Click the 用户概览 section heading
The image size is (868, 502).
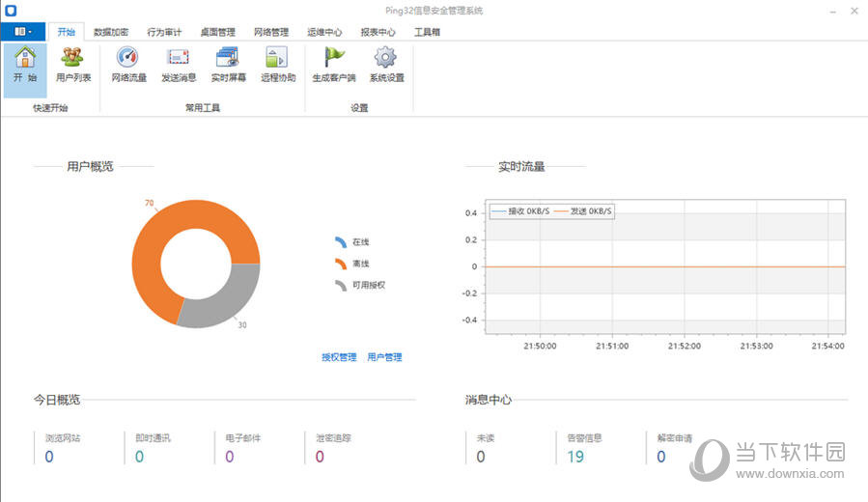click(x=90, y=166)
